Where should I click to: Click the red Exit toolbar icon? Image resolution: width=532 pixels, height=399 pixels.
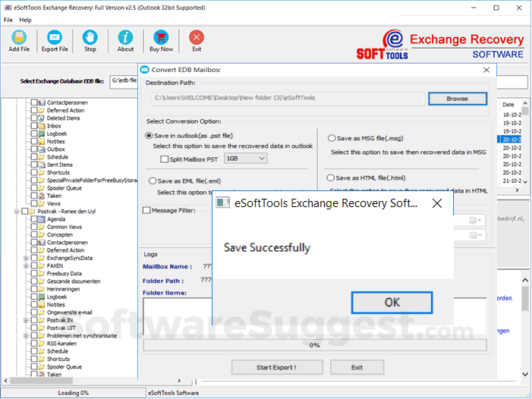197,37
